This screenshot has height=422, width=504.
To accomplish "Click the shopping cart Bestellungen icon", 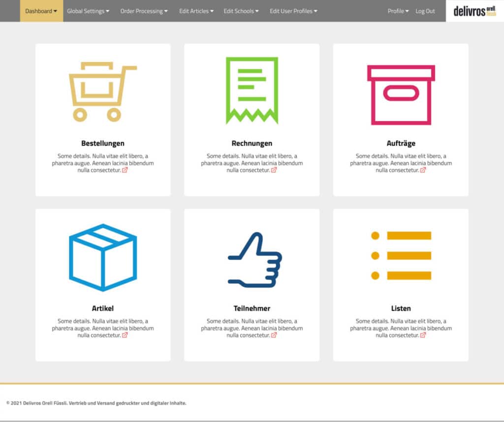I will (x=103, y=92).
